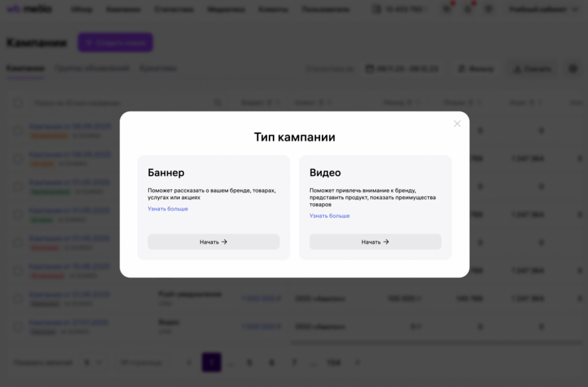Viewport: 588px width, 387px height.
Task: Check the first campaign row checkbox
Action: [19, 131]
